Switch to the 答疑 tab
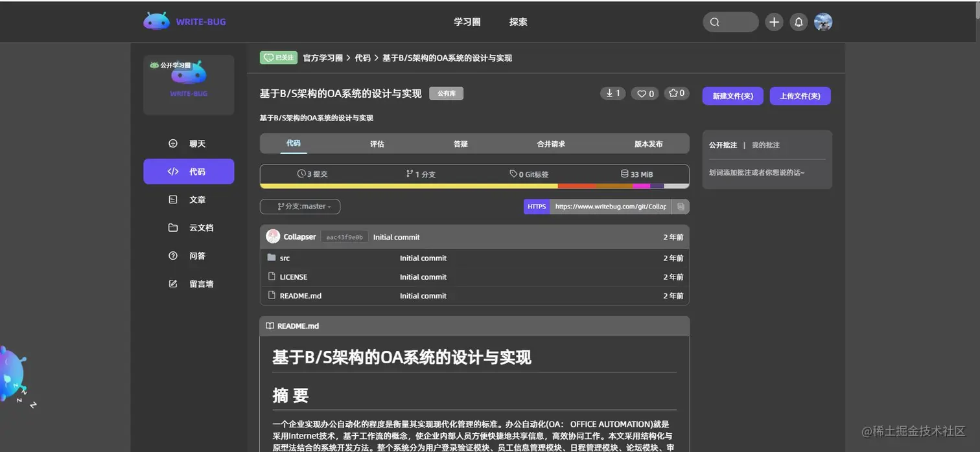This screenshot has height=452, width=980. pos(461,144)
